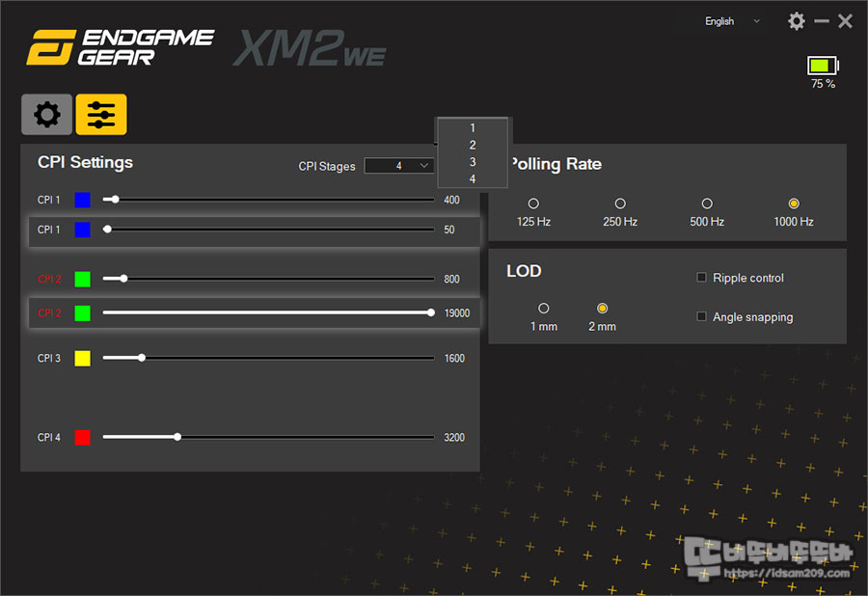
Task: Click red swatch for CPI 4
Action: [x=83, y=438]
